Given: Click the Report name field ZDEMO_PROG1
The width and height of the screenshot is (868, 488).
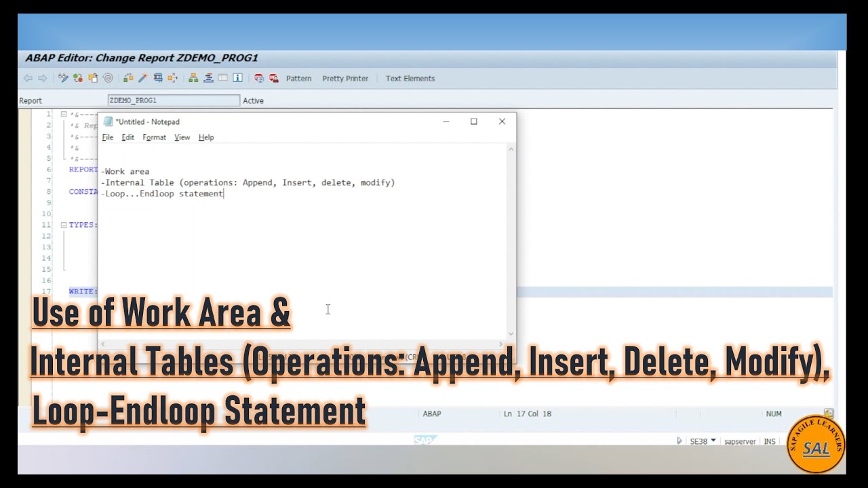Looking at the screenshot, I should coord(174,100).
